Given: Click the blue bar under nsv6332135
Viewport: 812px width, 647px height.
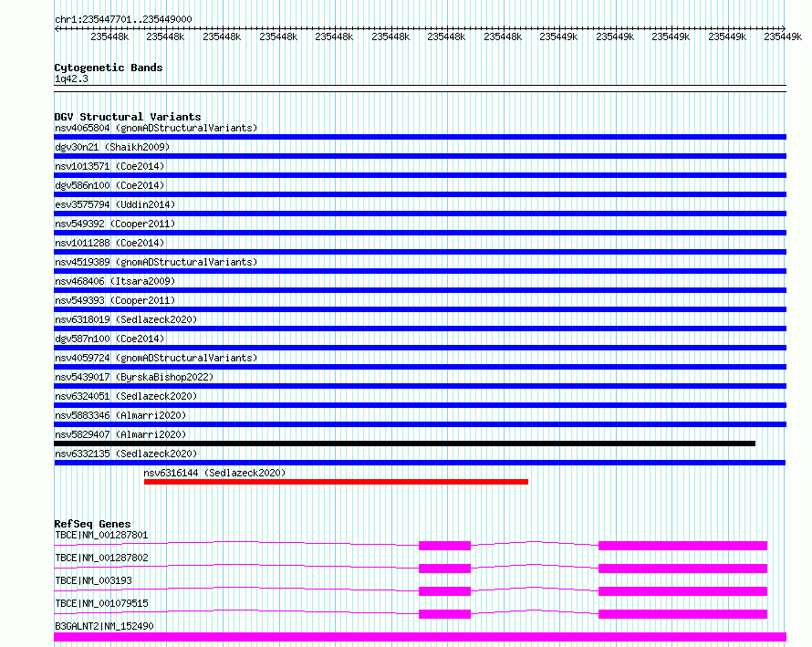Looking at the screenshot, I should pos(420,463).
